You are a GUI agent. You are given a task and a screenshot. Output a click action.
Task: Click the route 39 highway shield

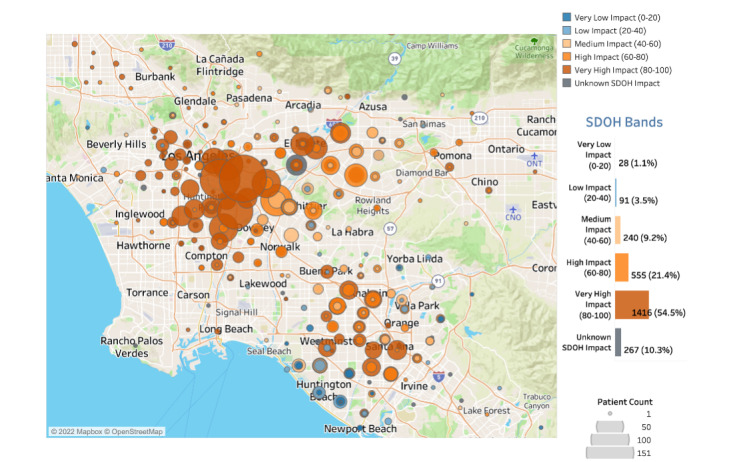(x=395, y=58)
